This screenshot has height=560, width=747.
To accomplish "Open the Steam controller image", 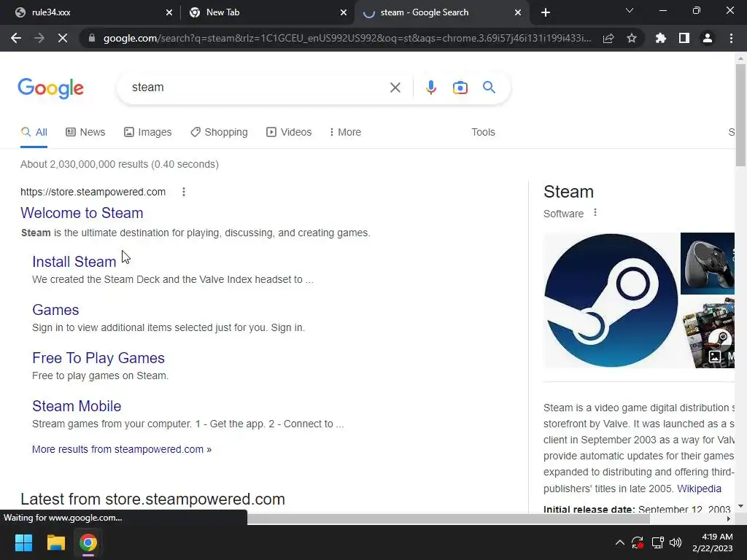I will (708, 263).
